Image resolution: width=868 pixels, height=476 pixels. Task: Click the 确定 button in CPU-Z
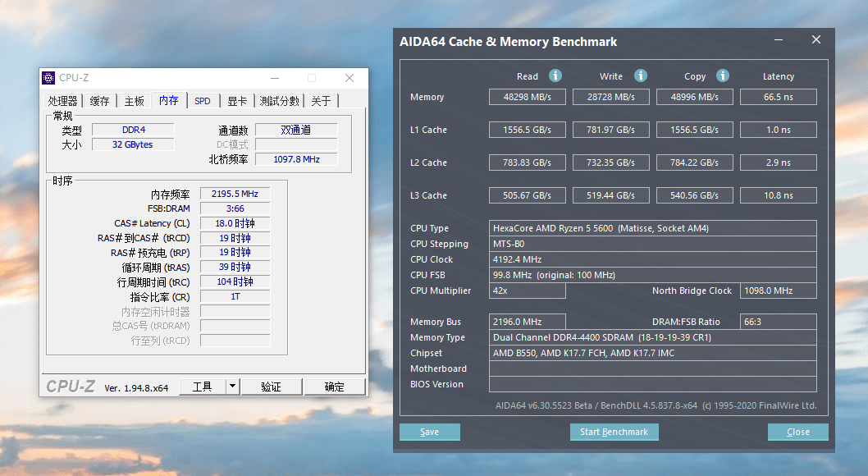(x=335, y=387)
